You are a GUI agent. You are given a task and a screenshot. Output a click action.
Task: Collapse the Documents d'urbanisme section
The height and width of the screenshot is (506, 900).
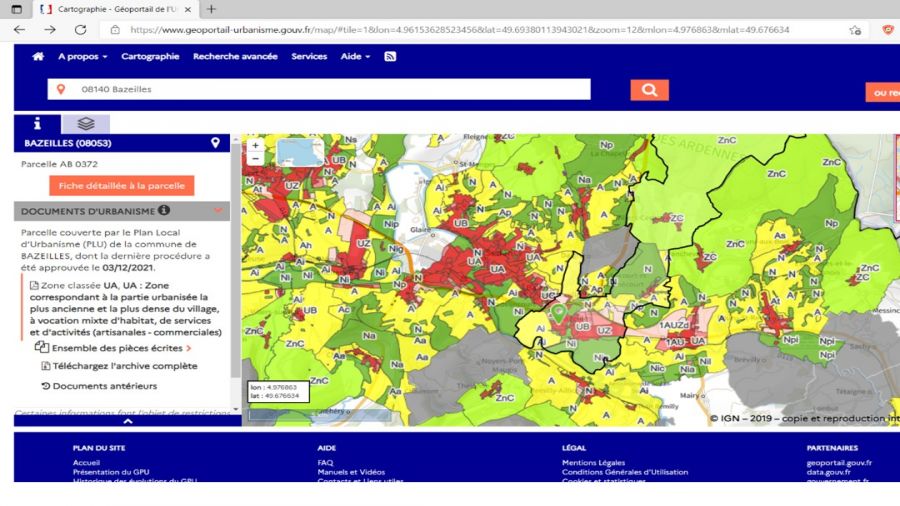pyautogui.click(x=218, y=211)
